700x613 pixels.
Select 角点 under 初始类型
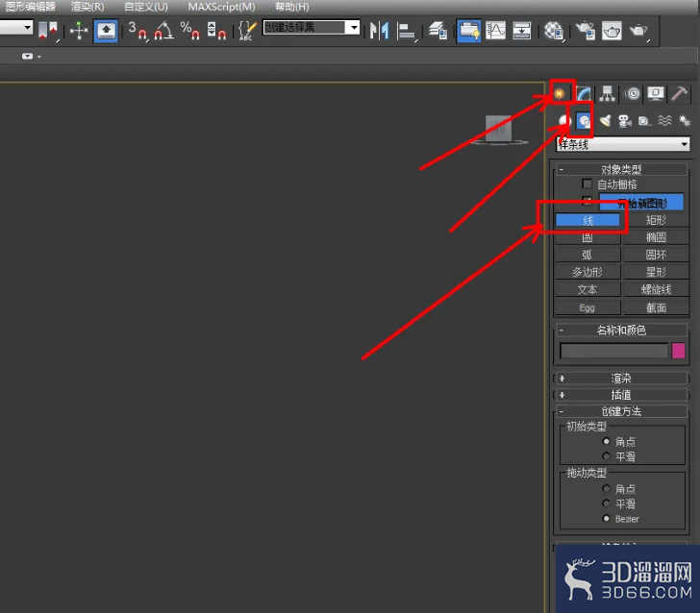[x=606, y=441]
